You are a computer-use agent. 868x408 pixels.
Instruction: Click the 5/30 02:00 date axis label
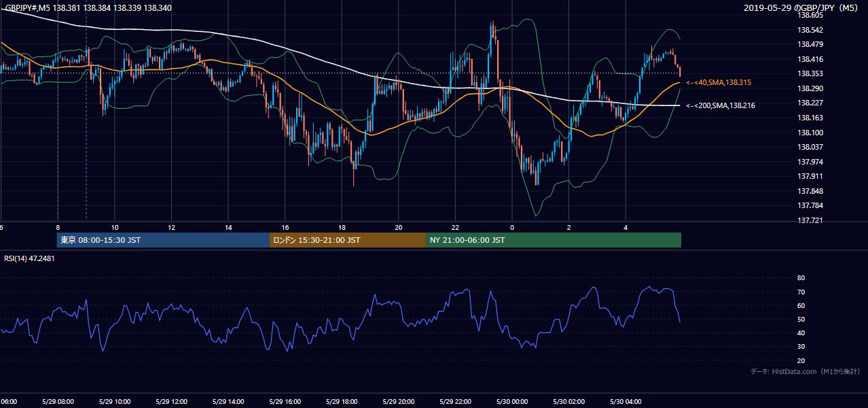pos(568,402)
